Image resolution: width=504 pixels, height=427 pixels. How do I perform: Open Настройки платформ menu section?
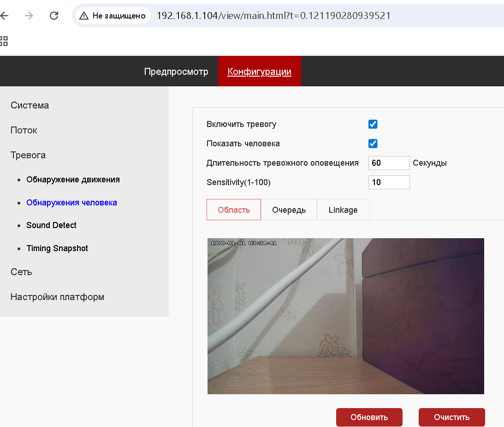coord(57,297)
